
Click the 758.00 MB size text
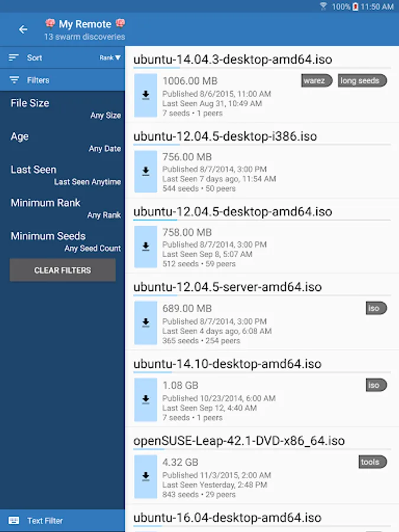[x=187, y=232]
